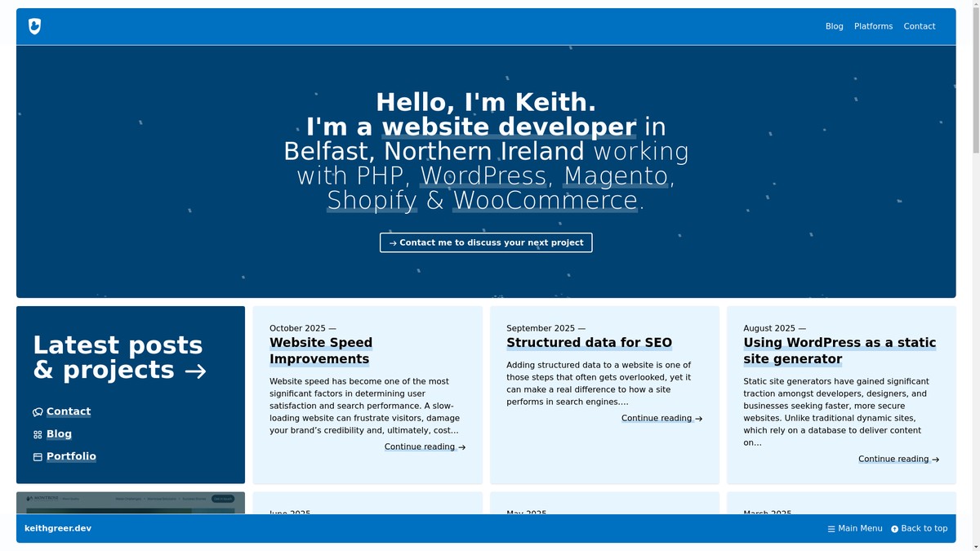Image resolution: width=980 pixels, height=551 pixels.
Task: Follow the WooCommerce link in the hero text
Action: point(545,201)
